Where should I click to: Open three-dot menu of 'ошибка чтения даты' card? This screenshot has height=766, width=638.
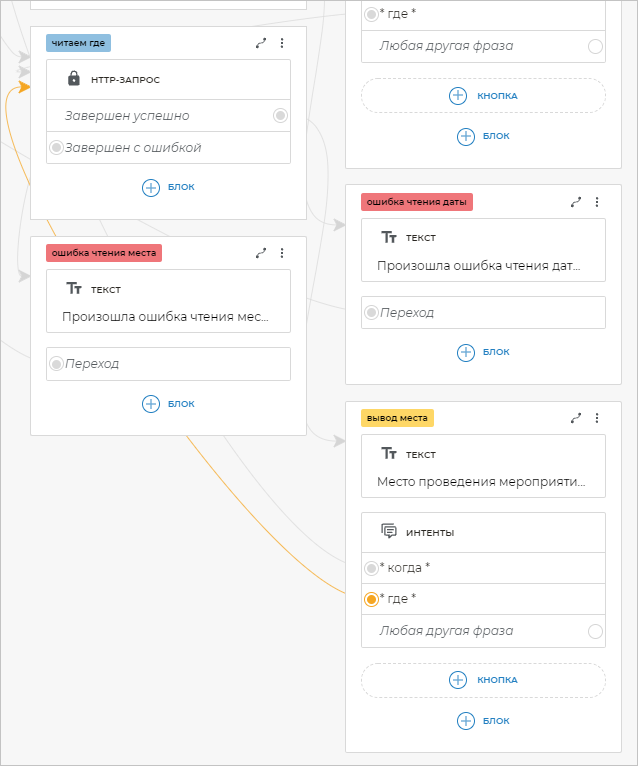[x=597, y=201]
